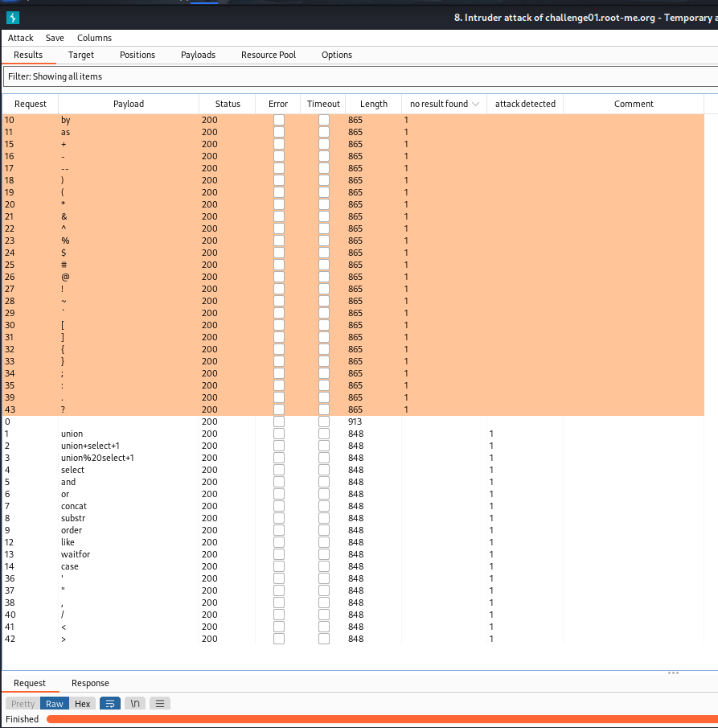Image resolution: width=718 pixels, height=728 pixels.
Task: Open the Options tab
Action: (x=337, y=55)
